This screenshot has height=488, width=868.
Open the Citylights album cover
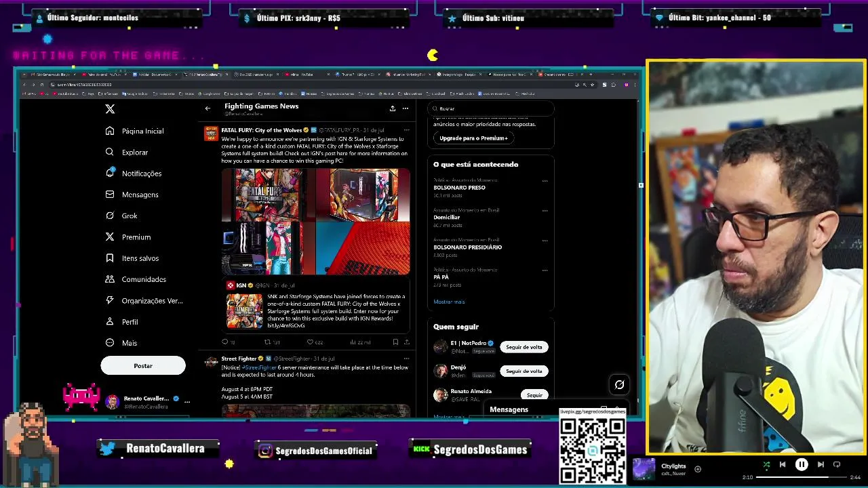click(644, 469)
